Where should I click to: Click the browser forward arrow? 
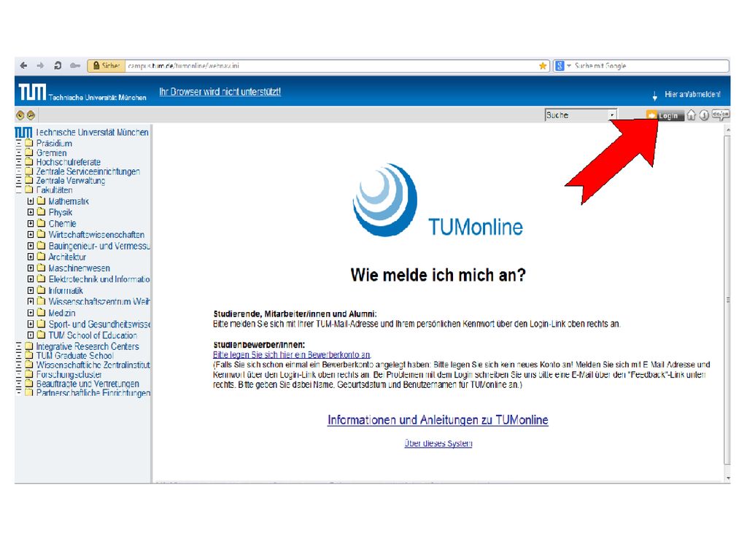point(41,66)
